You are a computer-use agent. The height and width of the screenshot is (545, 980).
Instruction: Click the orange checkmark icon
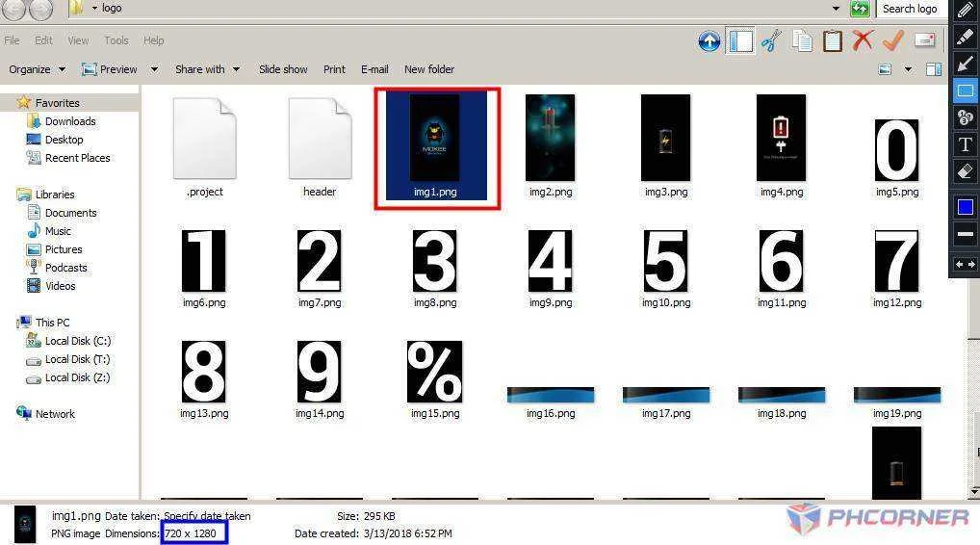[893, 40]
